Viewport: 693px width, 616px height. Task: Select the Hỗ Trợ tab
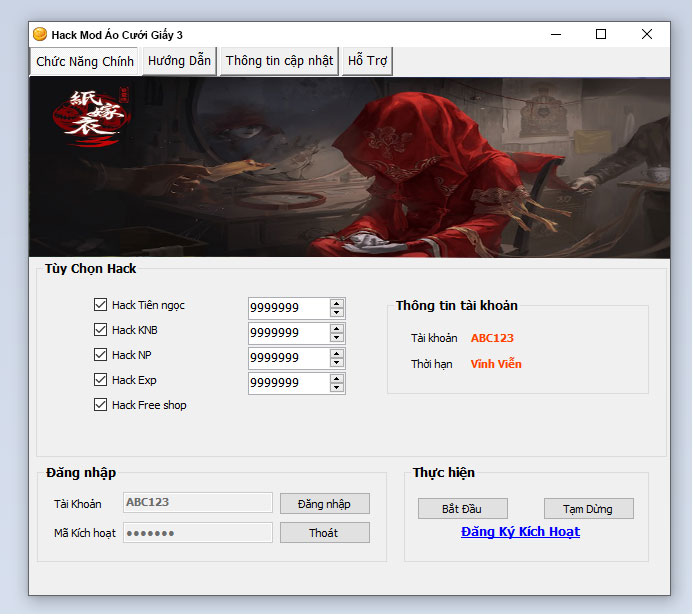[367, 61]
